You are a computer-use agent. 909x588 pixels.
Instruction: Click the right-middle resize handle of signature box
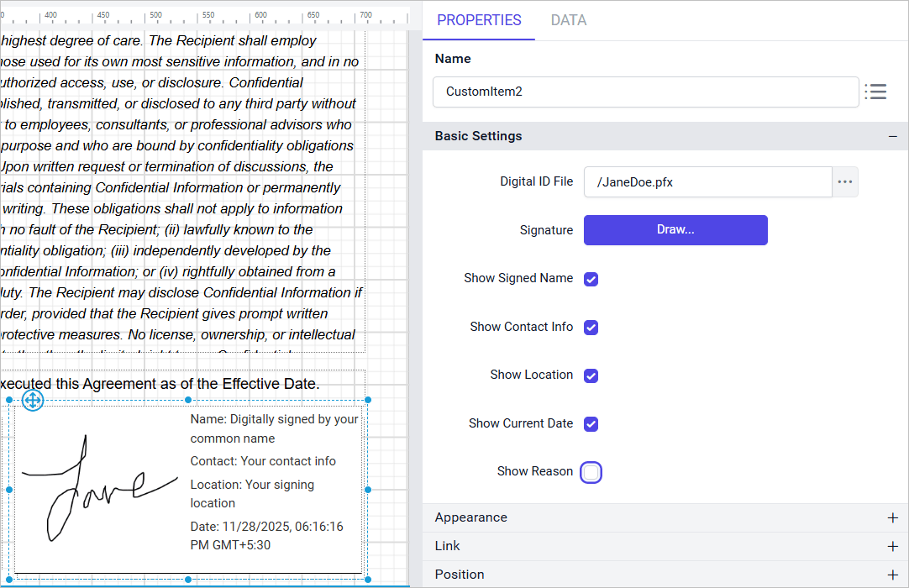click(x=368, y=489)
